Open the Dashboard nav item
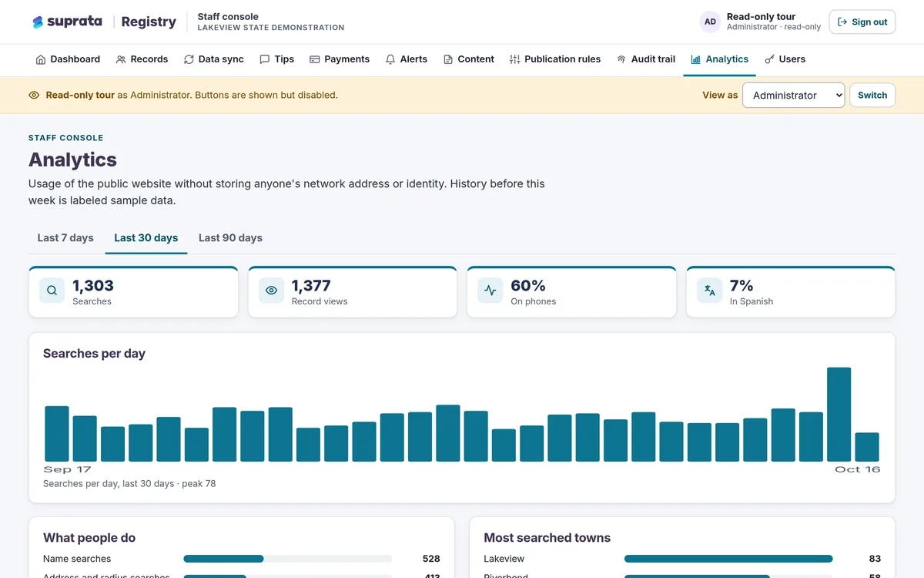This screenshot has width=924, height=578. tap(68, 59)
